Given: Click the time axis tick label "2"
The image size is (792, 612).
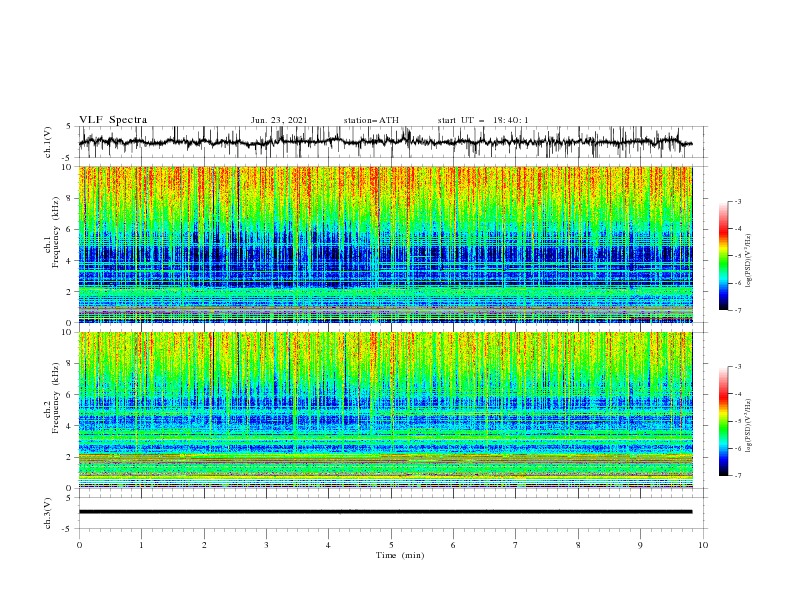Looking at the screenshot, I should (204, 545).
